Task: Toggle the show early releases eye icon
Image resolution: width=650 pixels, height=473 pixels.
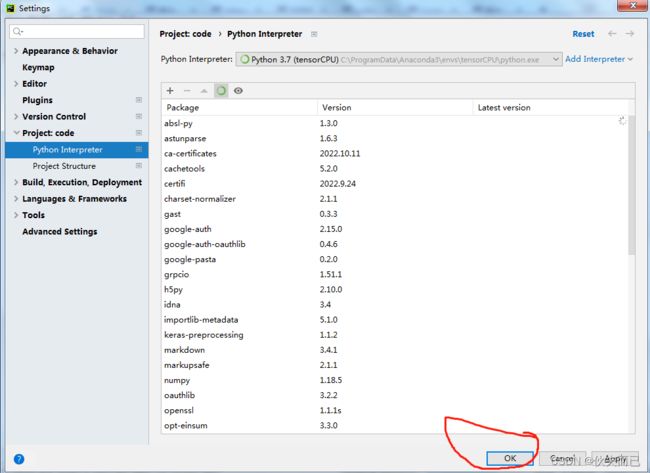Action: coord(238,91)
